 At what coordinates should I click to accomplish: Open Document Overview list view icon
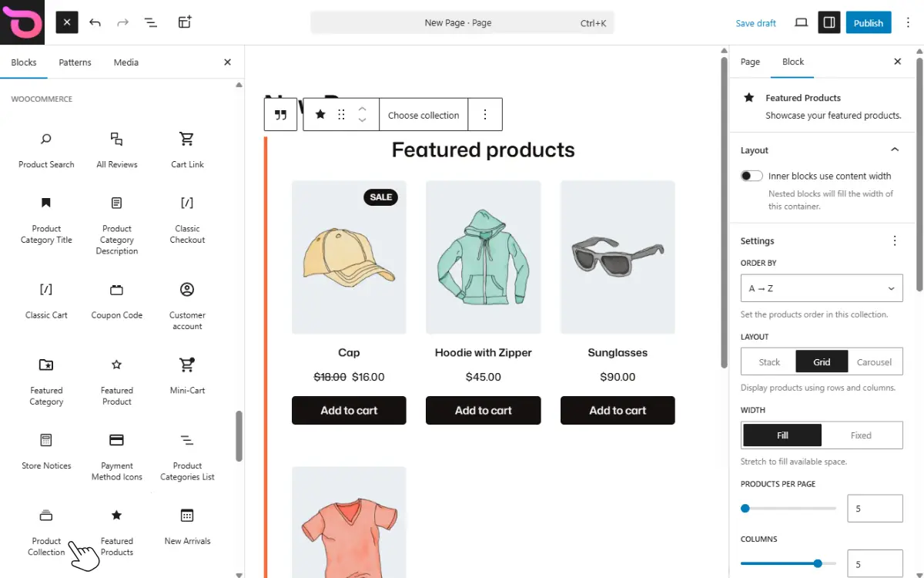pyautogui.click(x=151, y=22)
